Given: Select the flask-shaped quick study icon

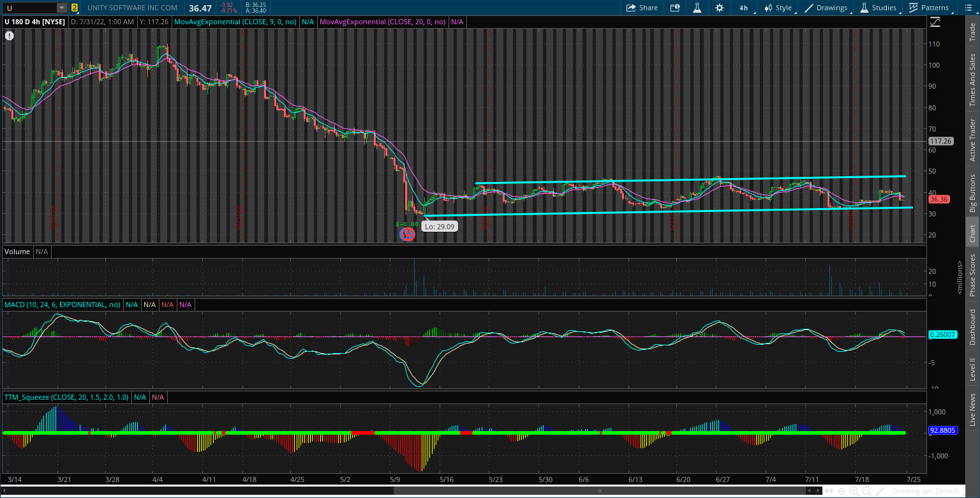Looking at the screenshot, I should tap(697, 8).
